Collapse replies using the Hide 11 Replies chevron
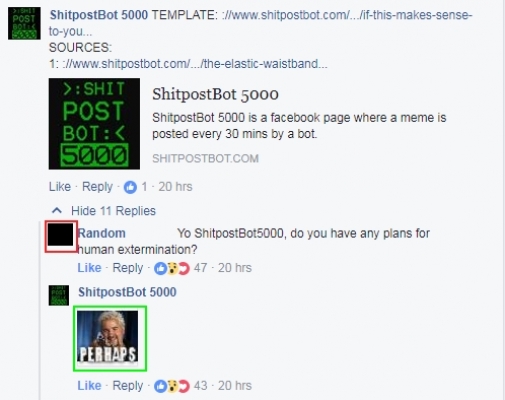 57,211
